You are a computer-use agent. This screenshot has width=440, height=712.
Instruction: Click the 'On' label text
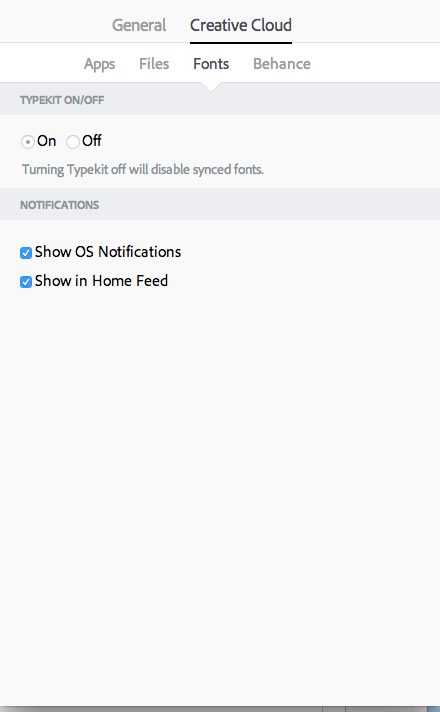(x=47, y=141)
